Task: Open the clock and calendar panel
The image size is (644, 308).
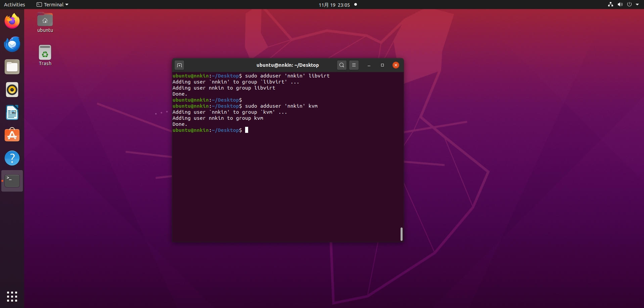Action: pos(334,5)
